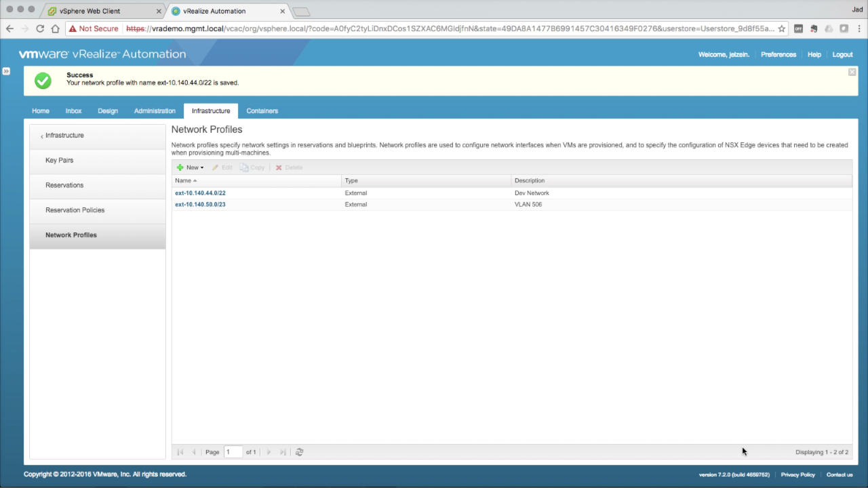868x488 pixels.
Task: Go to the next page of results
Action: pos(269,452)
